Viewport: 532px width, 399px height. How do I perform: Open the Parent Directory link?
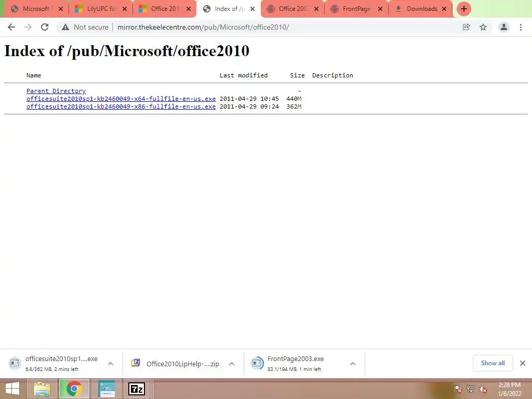56,91
